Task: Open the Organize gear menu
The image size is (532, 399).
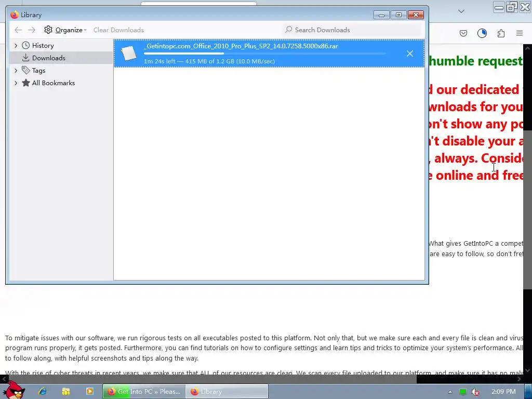Action: pos(65,30)
